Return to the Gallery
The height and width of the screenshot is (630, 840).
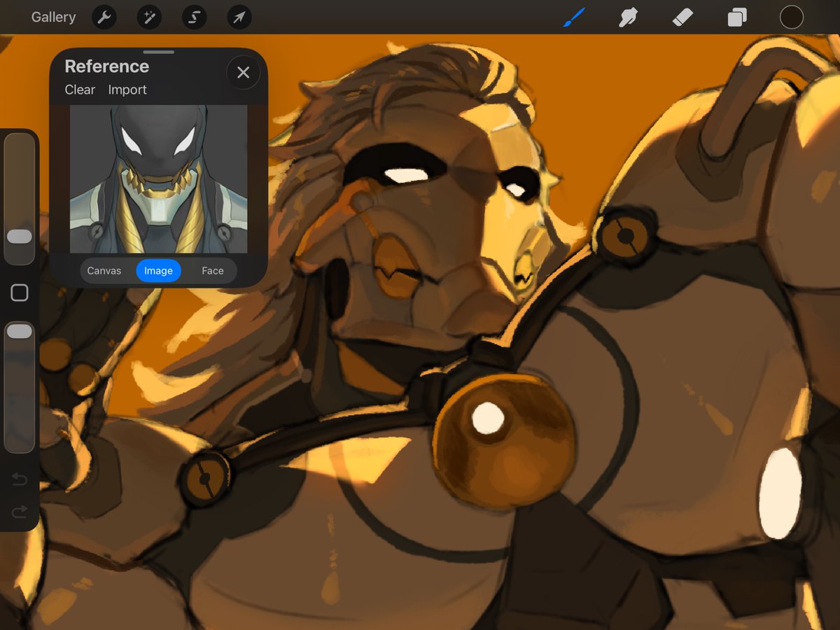click(x=53, y=17)
